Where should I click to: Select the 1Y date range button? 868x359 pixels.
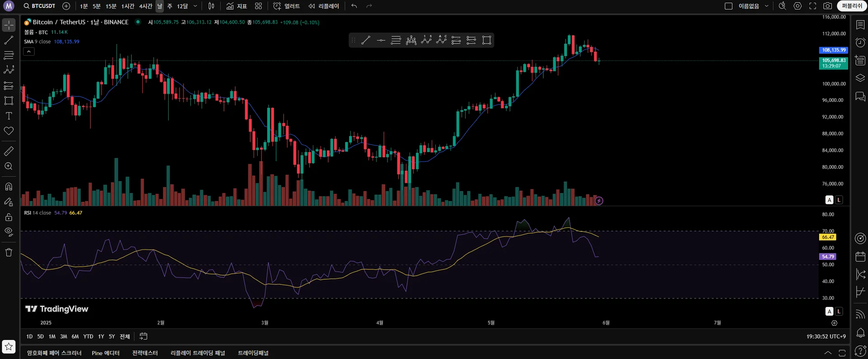click(101, 336)
